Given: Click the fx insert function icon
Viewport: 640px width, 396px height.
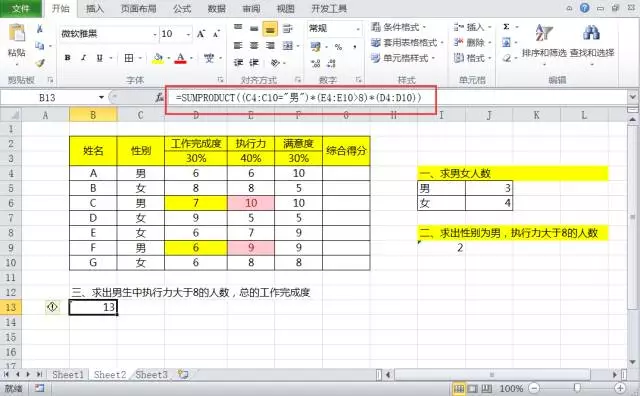Looking at the screenshot, I should click(x=160, y=98).
